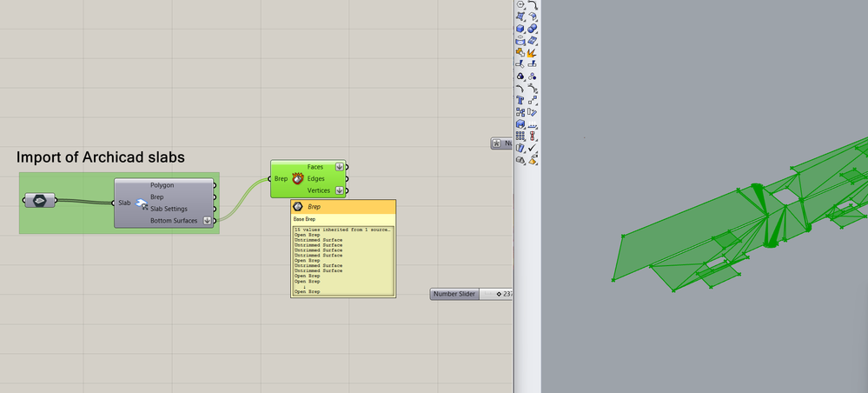
Task: Select the 'Import of Archicad slabs' title text
Action: [100, 157]
